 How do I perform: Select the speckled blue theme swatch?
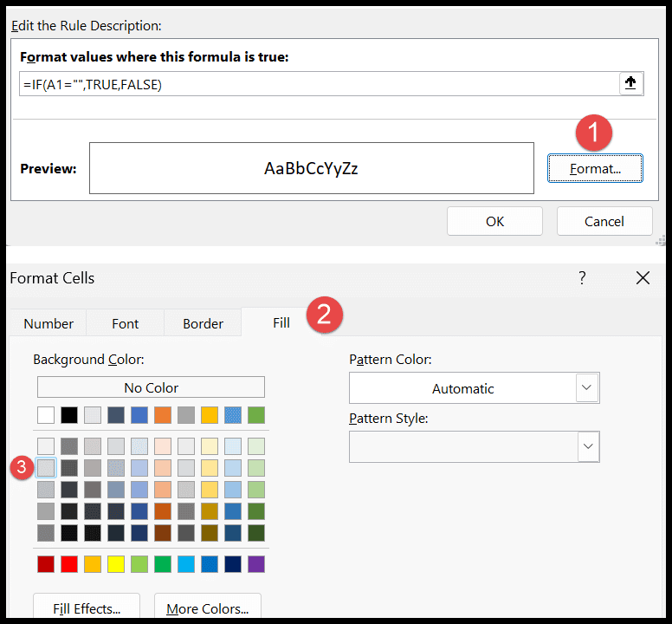[233, 415]
